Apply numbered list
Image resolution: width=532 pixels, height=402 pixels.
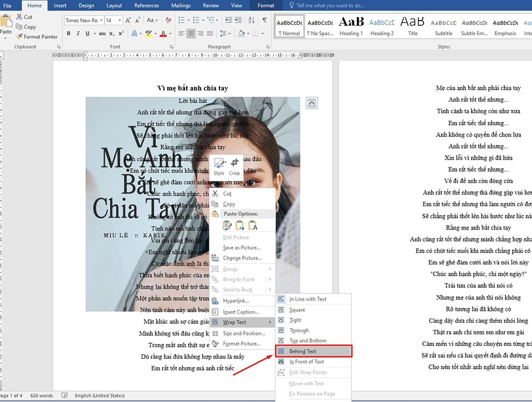coord(196,20)
